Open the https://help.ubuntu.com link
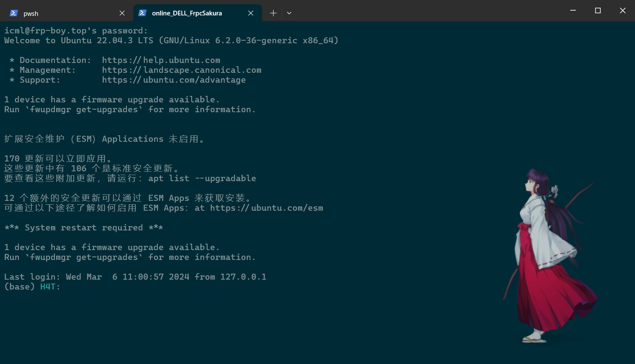 click(161, 60)
